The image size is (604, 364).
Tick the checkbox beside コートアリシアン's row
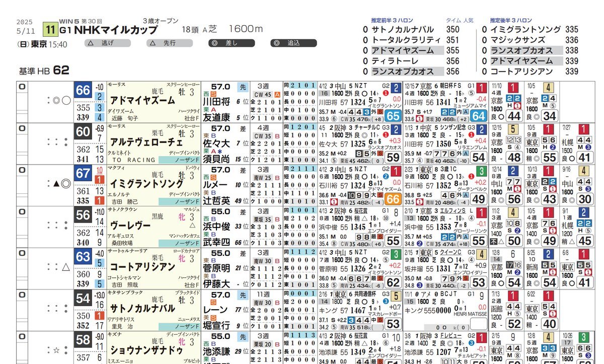coord(22,254)
